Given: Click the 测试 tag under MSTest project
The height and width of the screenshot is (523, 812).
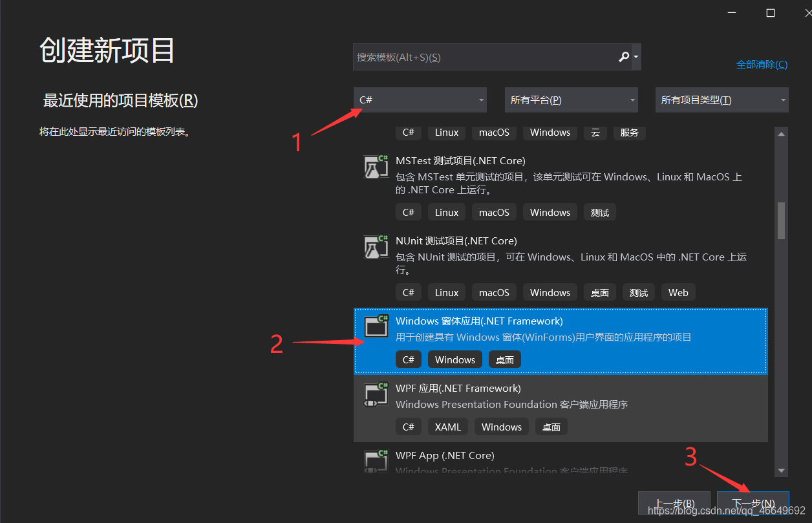Looking at the screenshot, I should 600,212.
